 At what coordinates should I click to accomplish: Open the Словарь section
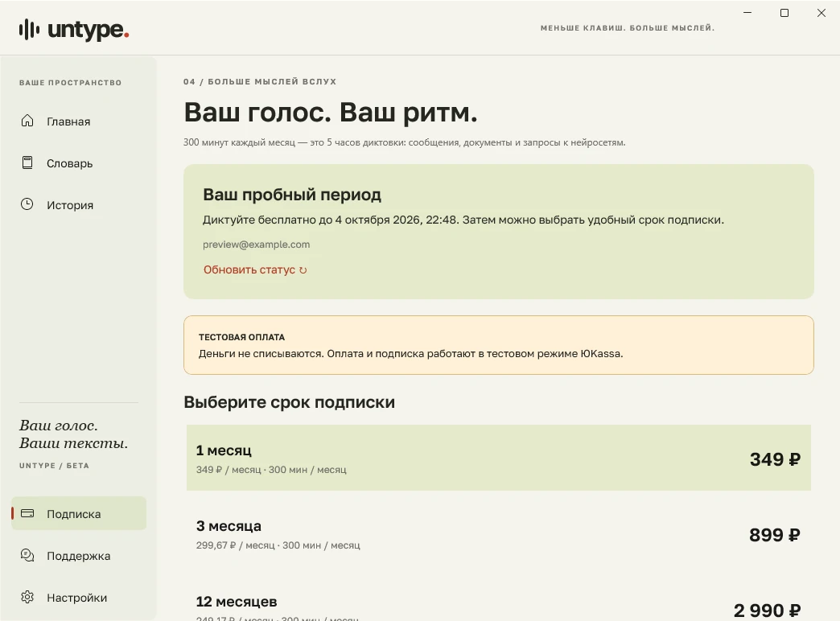coord(79,162)
